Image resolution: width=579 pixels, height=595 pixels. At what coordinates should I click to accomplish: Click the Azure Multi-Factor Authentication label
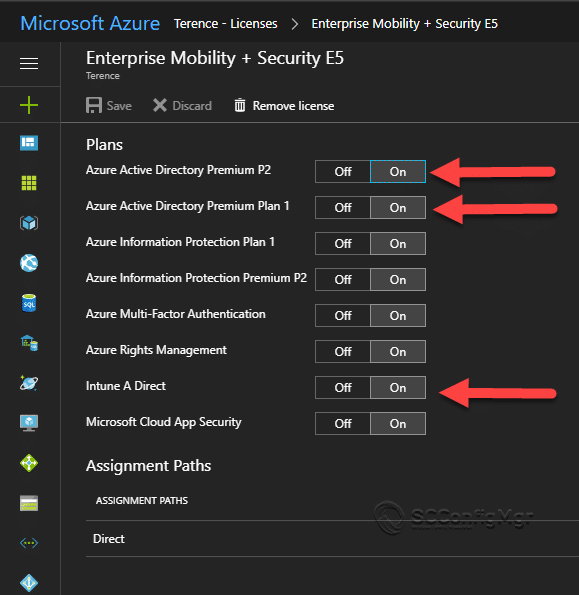176,314
